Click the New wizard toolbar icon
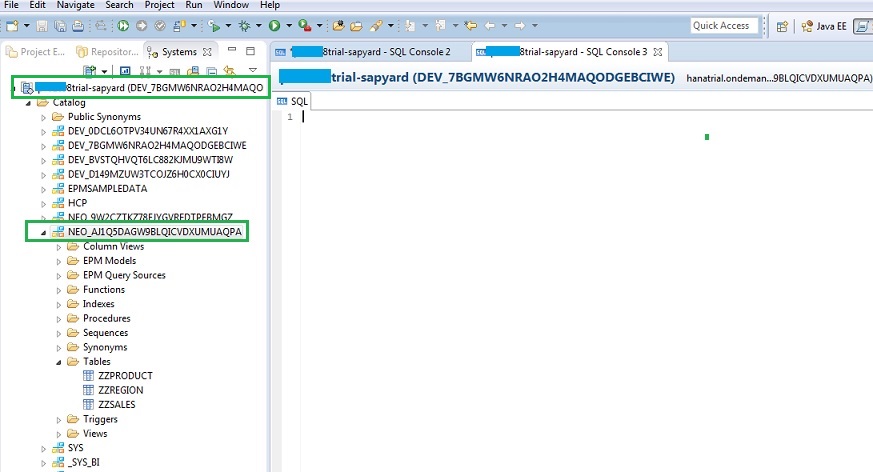Viewport: 873px width, 472px height. [x=12, y=26]
